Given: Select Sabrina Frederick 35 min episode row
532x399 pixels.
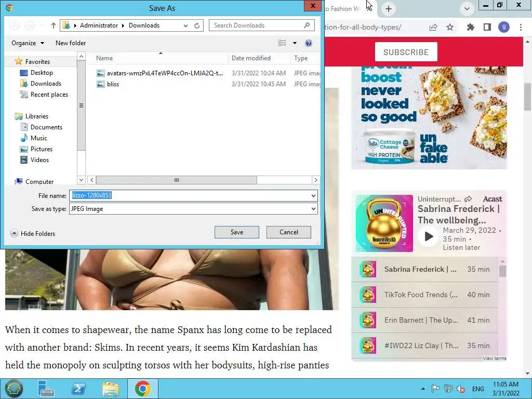Looking at the screenshot, I should (425, 270).
